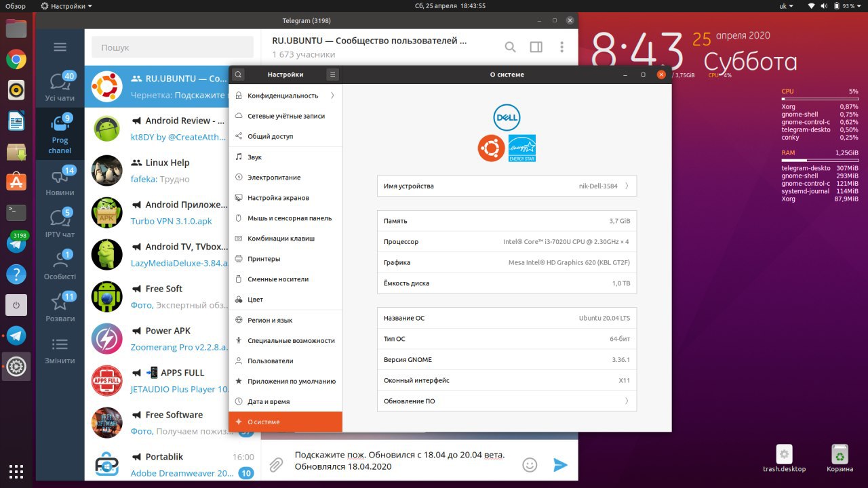Open Telegram dock icon with 3198 badge
The width and height of the screenshot is (868, 488).
(16, 243)
